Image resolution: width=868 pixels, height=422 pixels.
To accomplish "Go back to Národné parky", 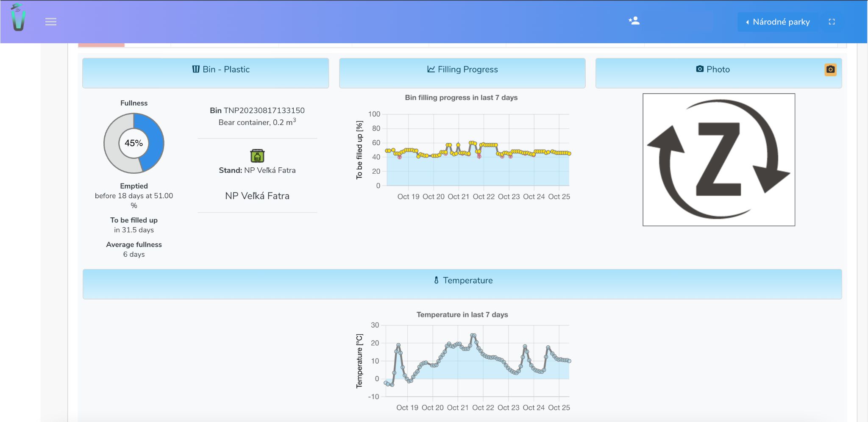I will 777,22.
